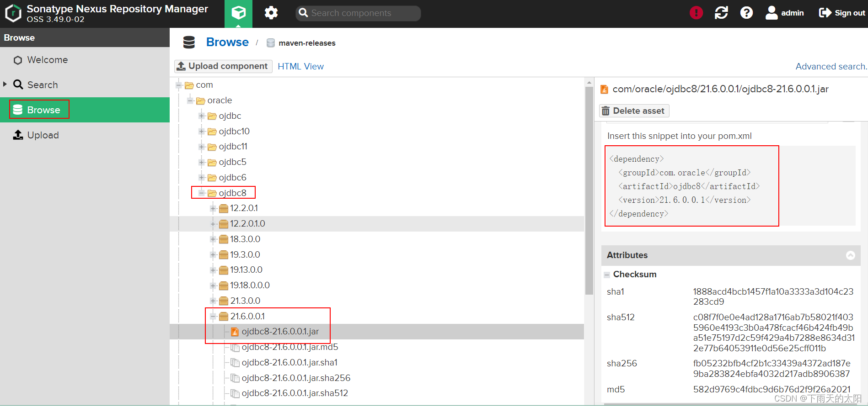The height and width of the screenshot is (407, 868).
Task: Click the Sonatype Nexus logo
Action: coord(13,13)
